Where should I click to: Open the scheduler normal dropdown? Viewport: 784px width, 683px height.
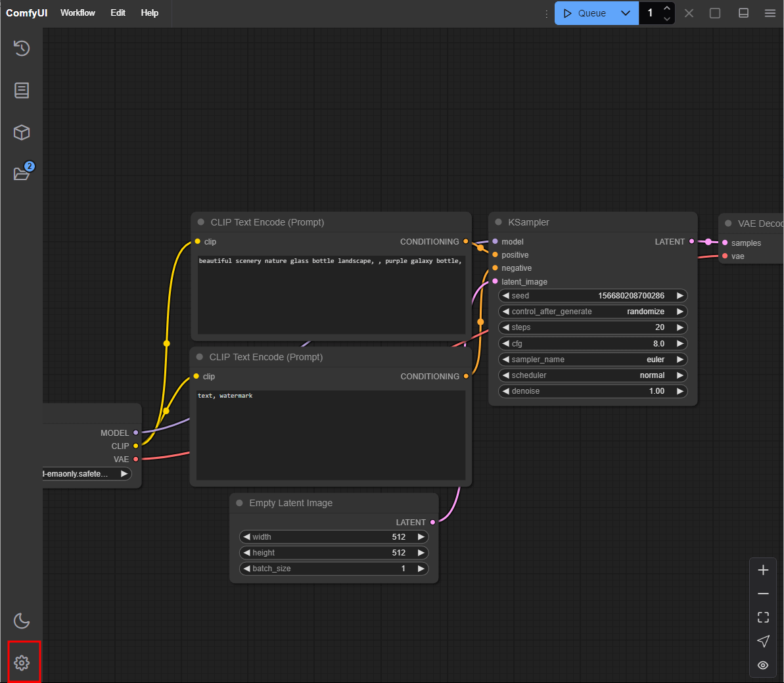coord(593,375)
